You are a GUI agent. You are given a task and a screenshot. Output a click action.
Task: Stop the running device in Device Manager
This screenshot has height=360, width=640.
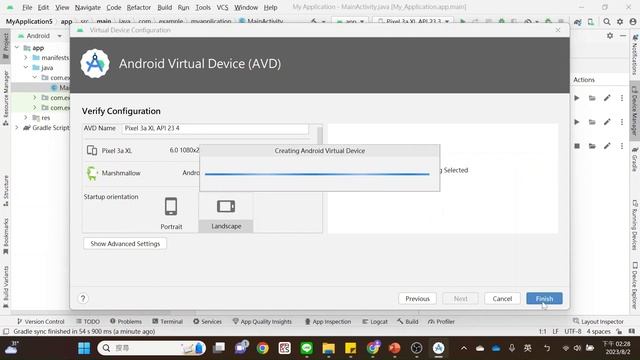point(577,146)
